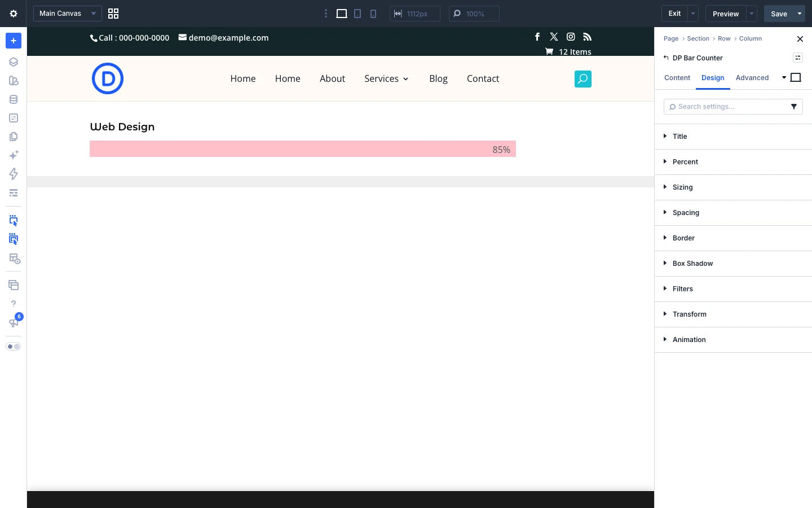Viewport: 812px width, 508px height.
Task: Open the Layers panel icon in sidebar
Action: tap(14, 62)
